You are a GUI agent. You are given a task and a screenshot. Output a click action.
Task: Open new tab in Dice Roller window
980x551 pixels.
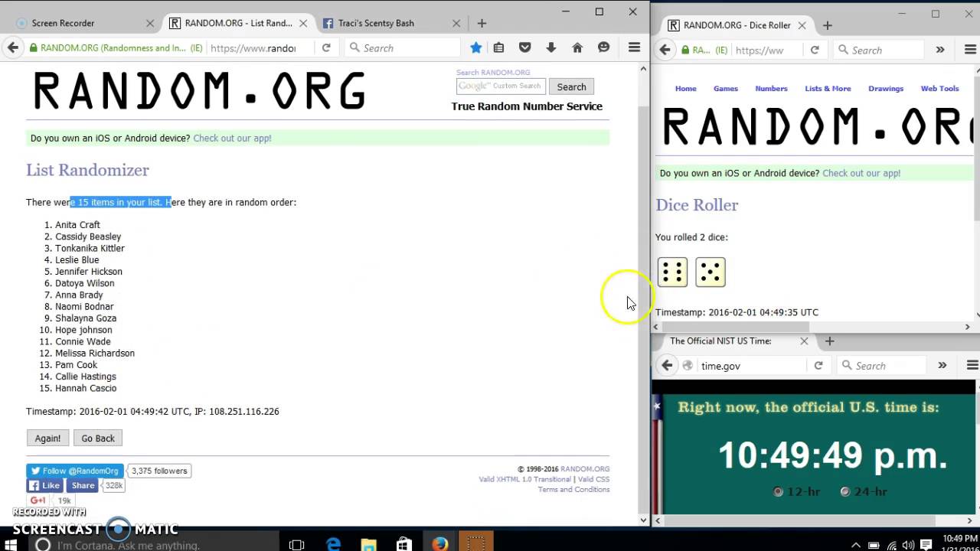[827, 25]
